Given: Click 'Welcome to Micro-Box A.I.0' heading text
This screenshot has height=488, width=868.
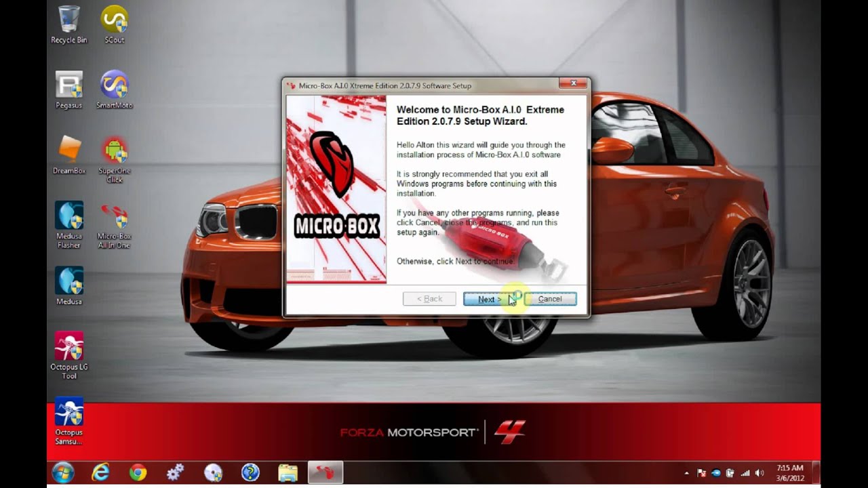Looking at the screenshot, I should [480, 115].
